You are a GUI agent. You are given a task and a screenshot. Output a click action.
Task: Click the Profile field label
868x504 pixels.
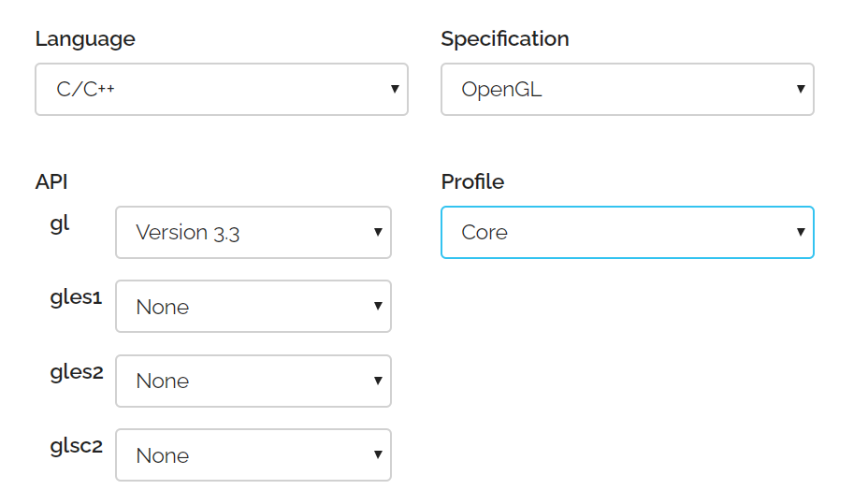click(x=472, y=181)
